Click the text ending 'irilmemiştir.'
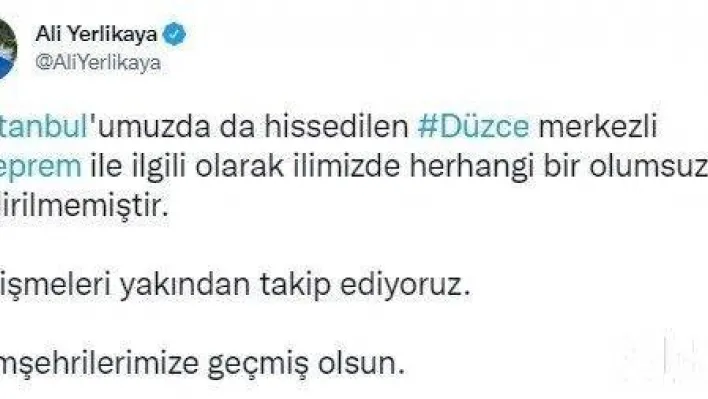The height and width of the screenshot is (399, 708). [x=84, y=206]
